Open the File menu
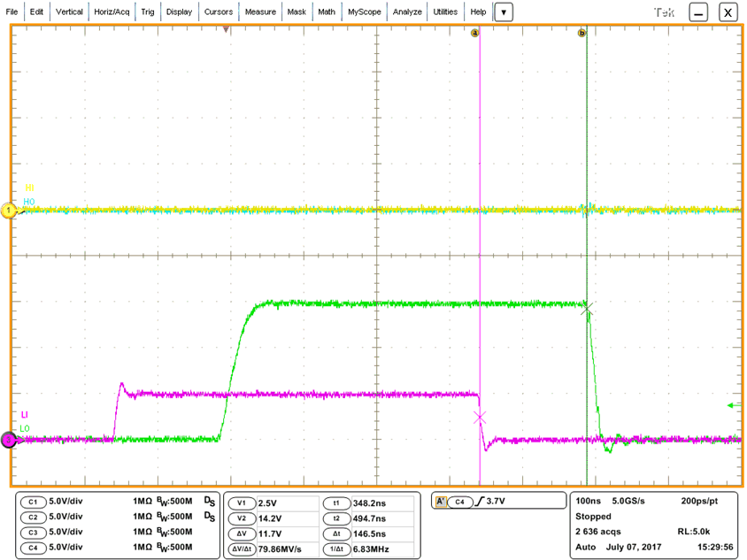The image size is (747, 560). point(12,12)
